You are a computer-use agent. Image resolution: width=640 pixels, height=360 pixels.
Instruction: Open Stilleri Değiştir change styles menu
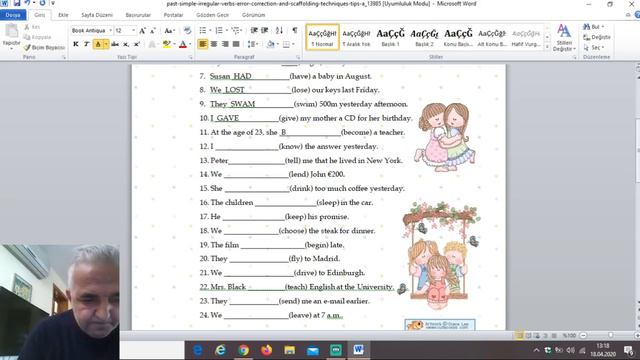564,38
